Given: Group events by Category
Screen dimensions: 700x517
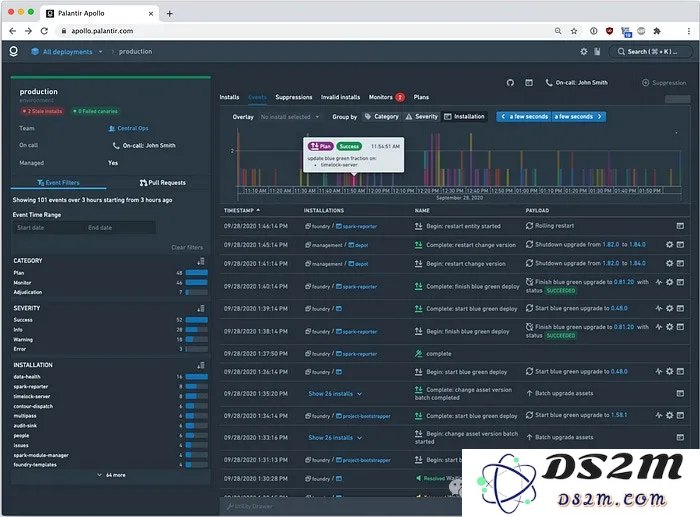Looking at the screenshot, I should point(381,117).
